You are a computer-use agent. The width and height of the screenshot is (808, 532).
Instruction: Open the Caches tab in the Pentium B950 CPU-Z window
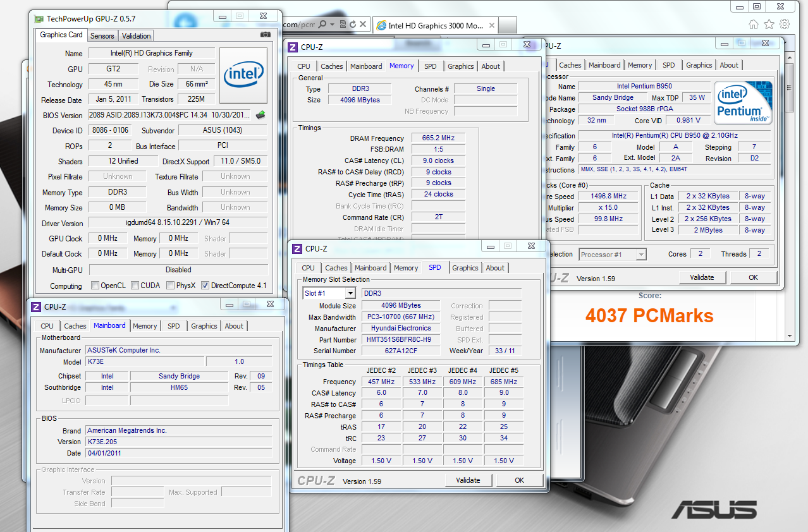click(570, 65)
